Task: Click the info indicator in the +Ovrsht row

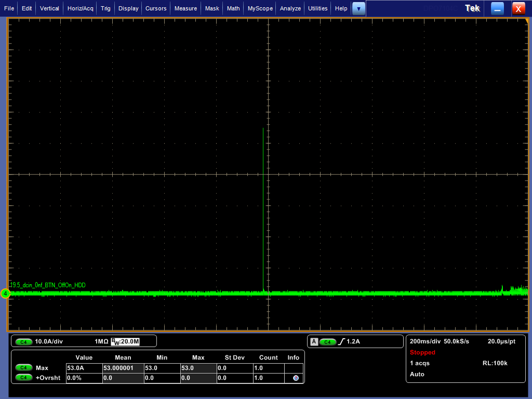Action: 295,378
